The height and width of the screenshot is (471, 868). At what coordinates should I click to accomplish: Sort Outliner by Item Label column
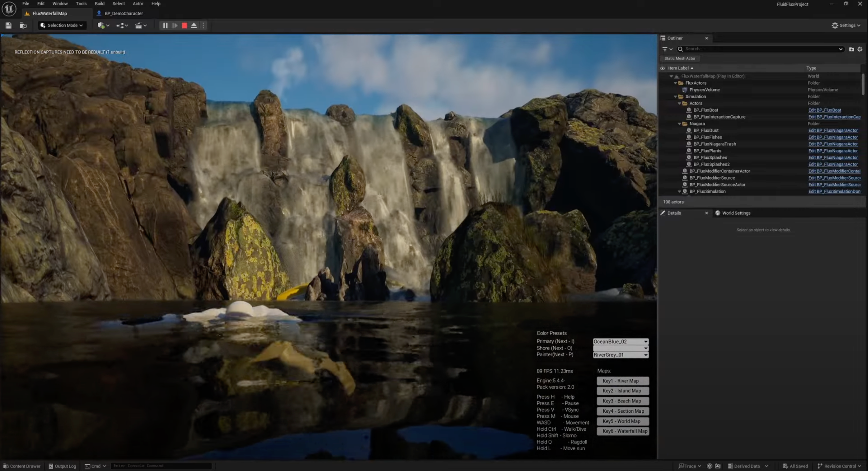click(678, 68)
